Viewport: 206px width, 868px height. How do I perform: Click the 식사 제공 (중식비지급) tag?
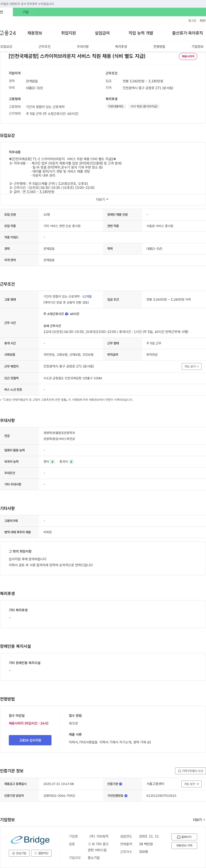click(x=144, y=106)
